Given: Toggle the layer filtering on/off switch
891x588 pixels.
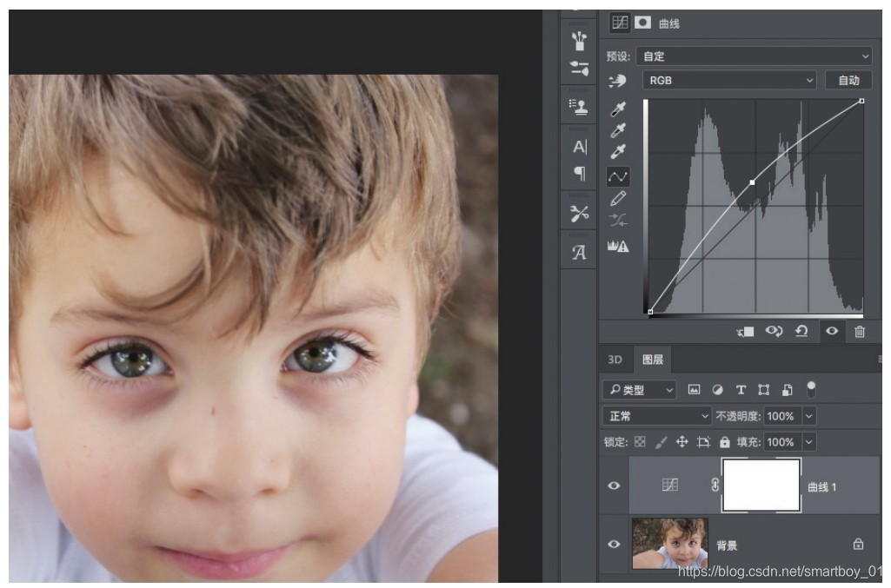Looking at the screenshot, I should [x=811, y=389].
